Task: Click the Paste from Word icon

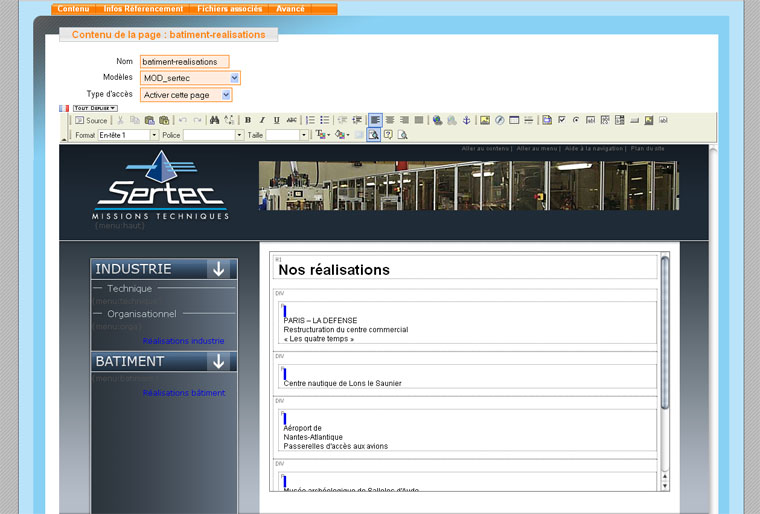Action: pyautogui.click(x=164, y=120)
